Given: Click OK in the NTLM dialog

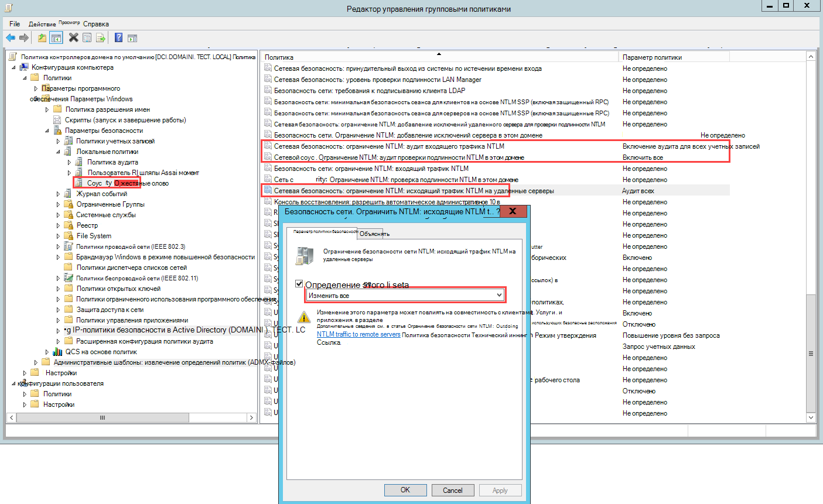Looking at the screenshot, I should coord(405,490).
